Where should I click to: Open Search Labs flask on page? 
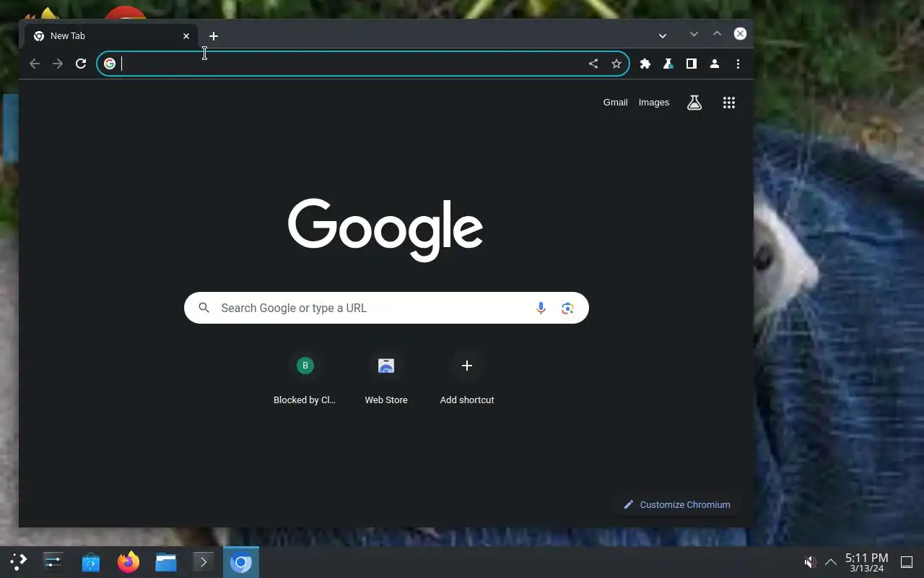coord(694,103)
